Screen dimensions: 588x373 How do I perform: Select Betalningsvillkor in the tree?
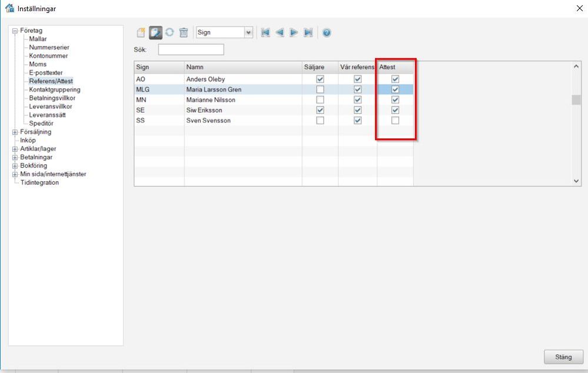[52, 98]
